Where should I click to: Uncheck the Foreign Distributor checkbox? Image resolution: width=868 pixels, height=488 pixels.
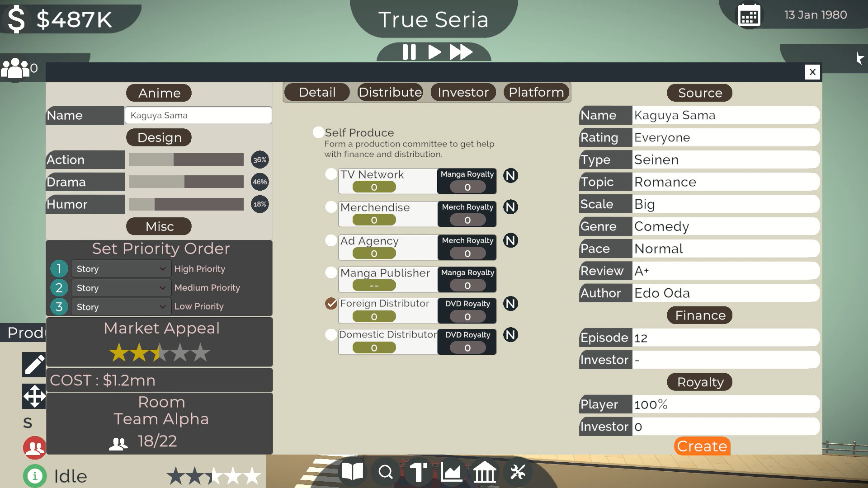(331, 304)
